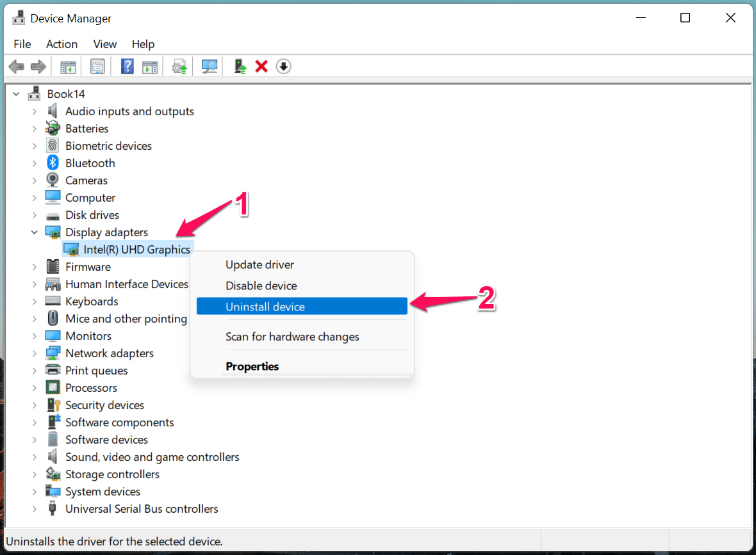756x555 pixels.
Task: Toggle the Show/Hide Console Tree icon
Action: point(68,66)
